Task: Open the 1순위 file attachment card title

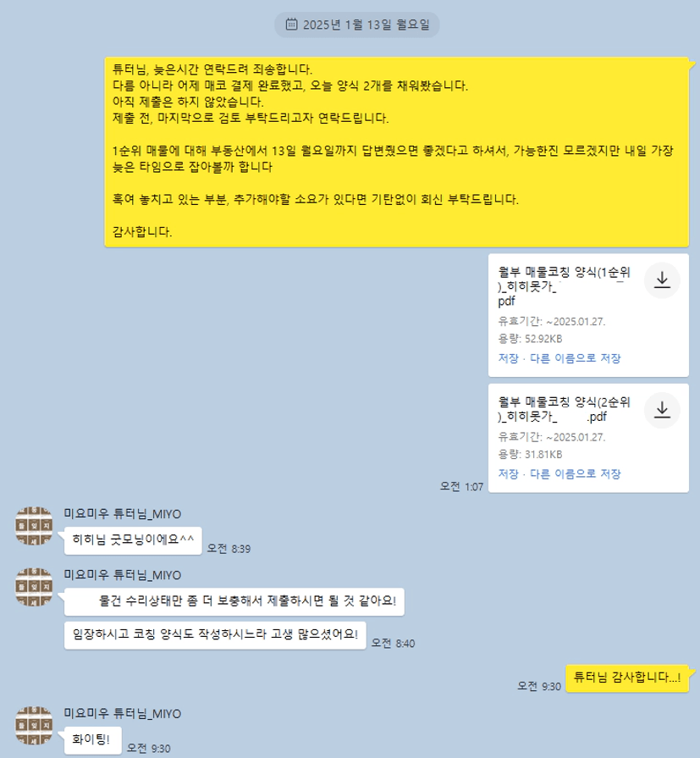Action: click(564, 286)
